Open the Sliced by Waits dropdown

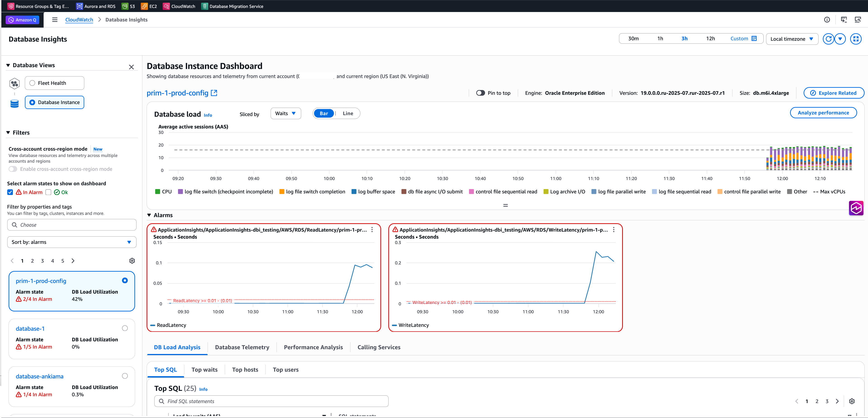(286, 113)
